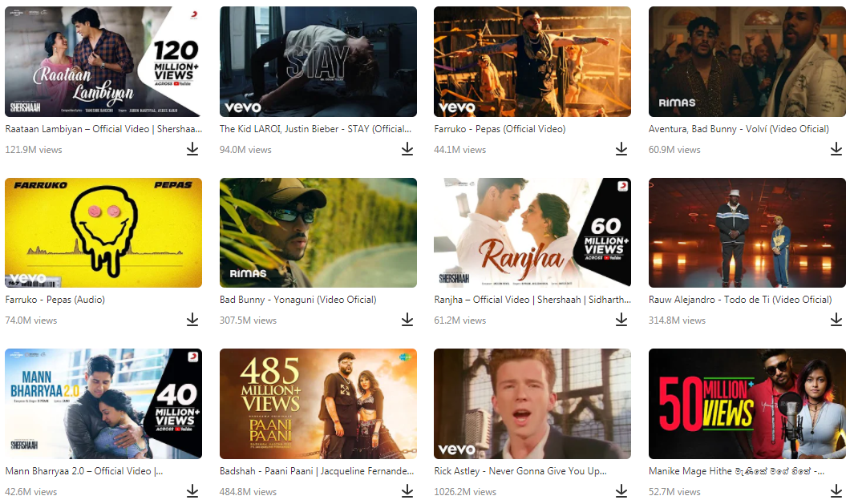Open the Manike Mage Hithe title link
Viewport: 850px width, 504px height.
click(x=736, y=471)
